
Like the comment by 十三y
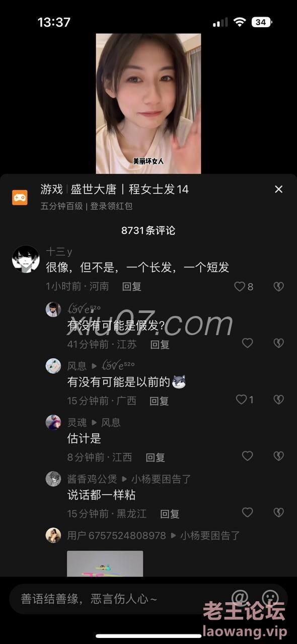(240, 286)
